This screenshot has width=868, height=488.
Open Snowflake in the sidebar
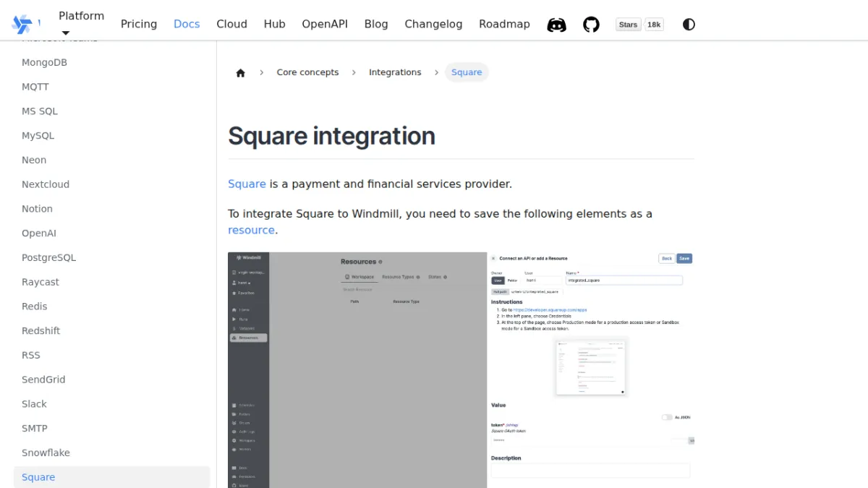(112, 453)
